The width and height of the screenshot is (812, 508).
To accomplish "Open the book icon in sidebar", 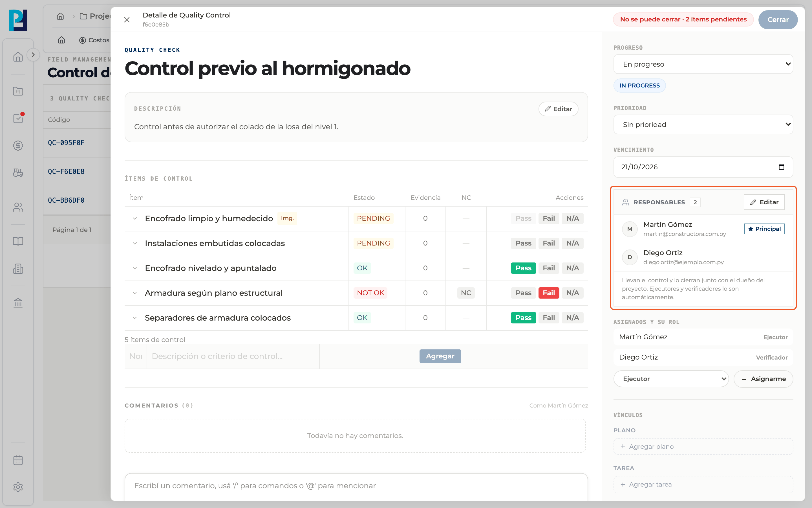I will tap(18, 241).
